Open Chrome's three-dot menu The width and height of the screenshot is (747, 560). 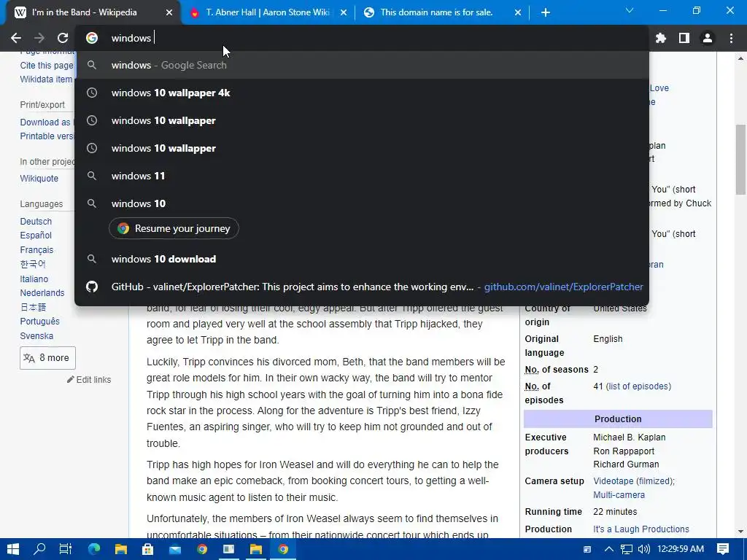point(731,38)
